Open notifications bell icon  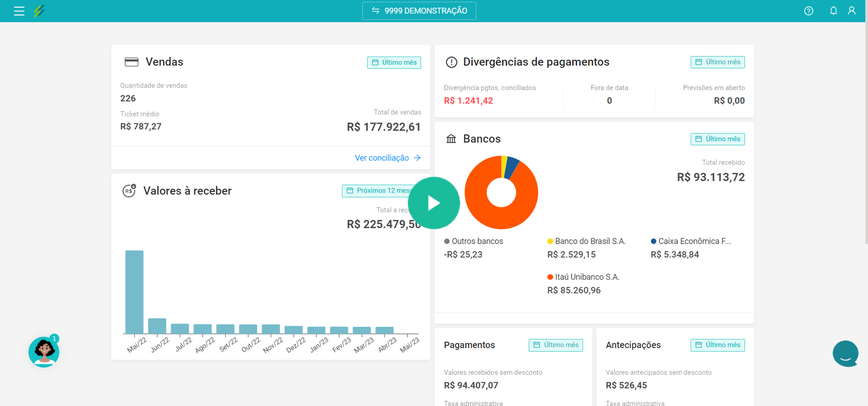point(833,11)
